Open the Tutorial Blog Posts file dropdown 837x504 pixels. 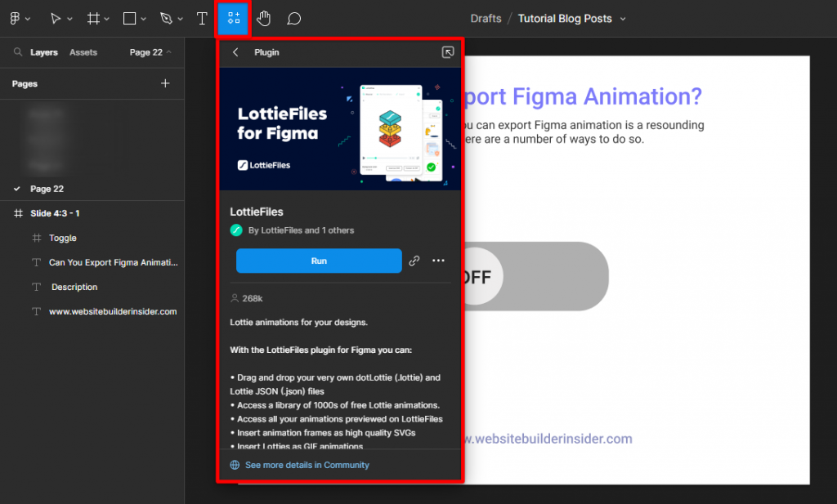click(x=624, y=18)
